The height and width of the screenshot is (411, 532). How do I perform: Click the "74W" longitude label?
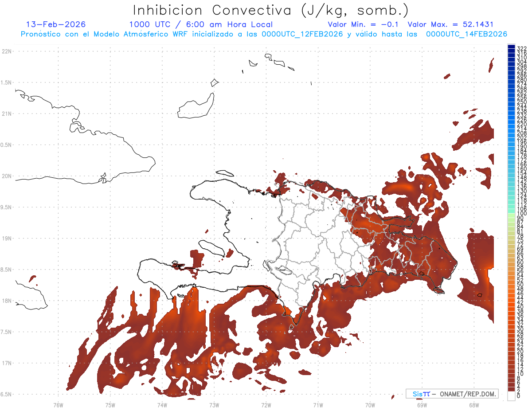tap(162, 405)
